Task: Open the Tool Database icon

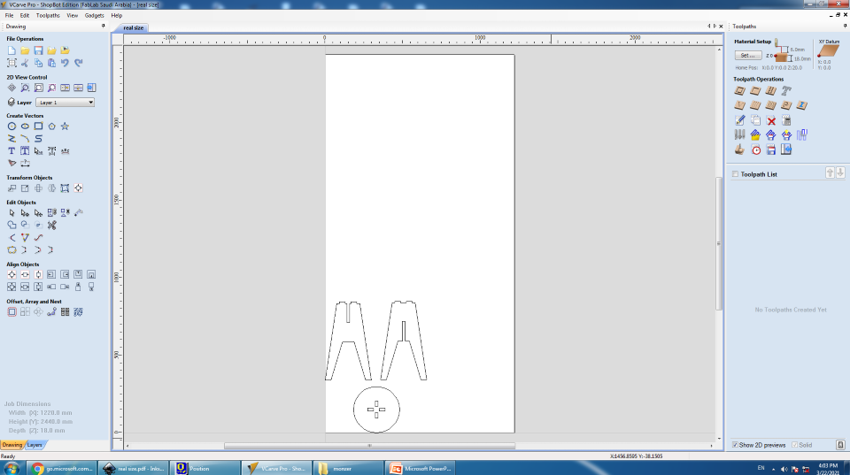Action: tap(740, 134)
